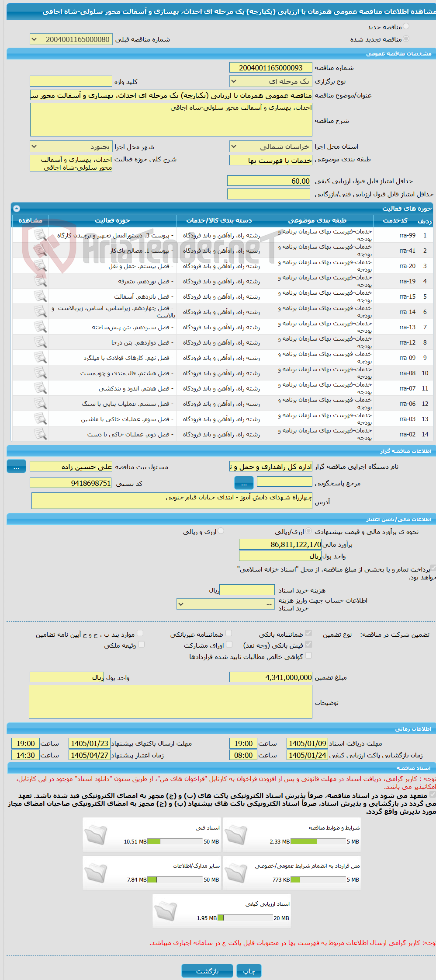Click ellipsis button beside مرجع پاسخگویی
The image size is (436, 980).
(x=244, y=483)
